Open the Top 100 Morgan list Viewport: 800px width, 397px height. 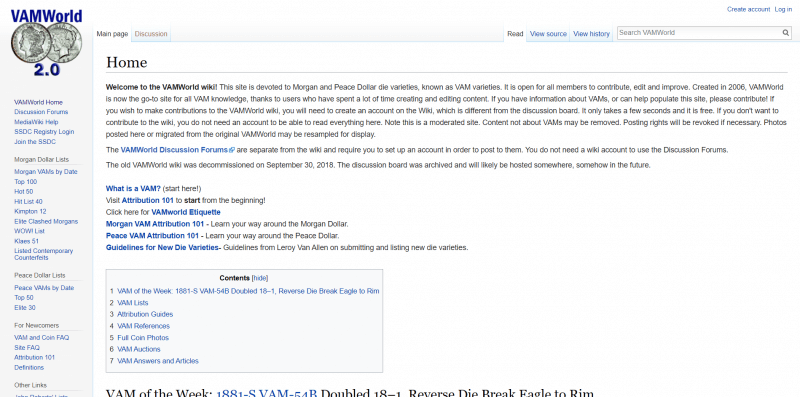click(26, 182)
